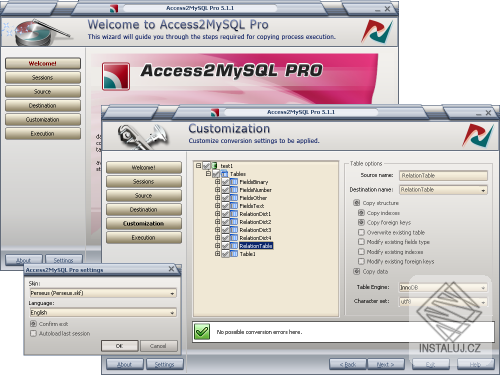Open Sessions step in the Welcome window
The image size is (500, 375).
(43, 78)
